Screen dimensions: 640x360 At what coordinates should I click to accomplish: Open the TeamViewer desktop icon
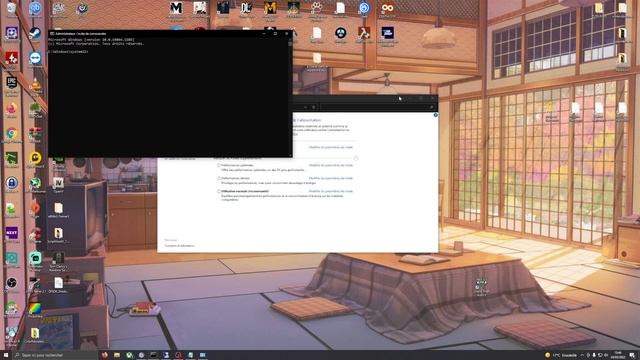pyautogui.click(x=35, y=58)
